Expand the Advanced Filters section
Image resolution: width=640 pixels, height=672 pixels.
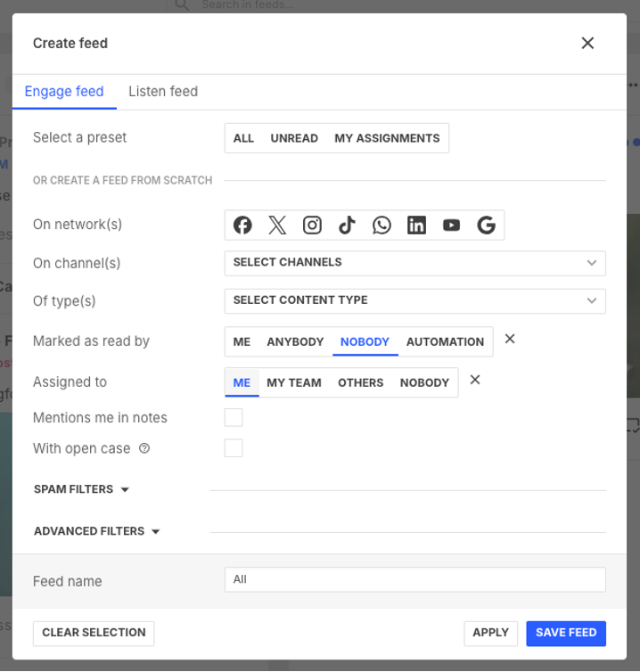click(x=97, y=531)
